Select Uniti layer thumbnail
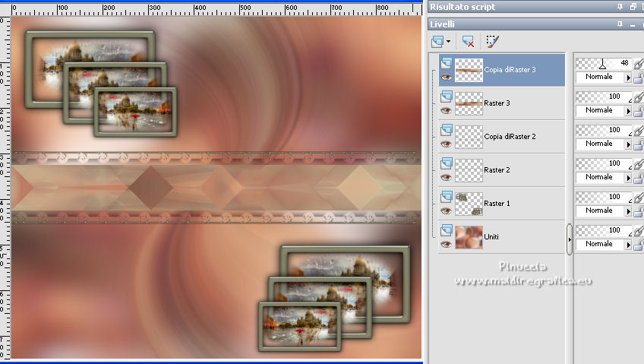 [x=469, y=237]
